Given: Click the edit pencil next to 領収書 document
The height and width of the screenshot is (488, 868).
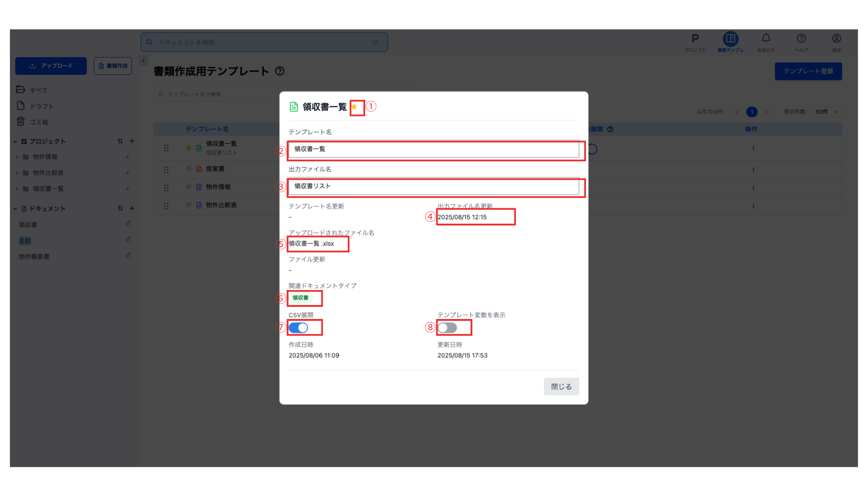Looking at the screenshot, I should 128,224.
